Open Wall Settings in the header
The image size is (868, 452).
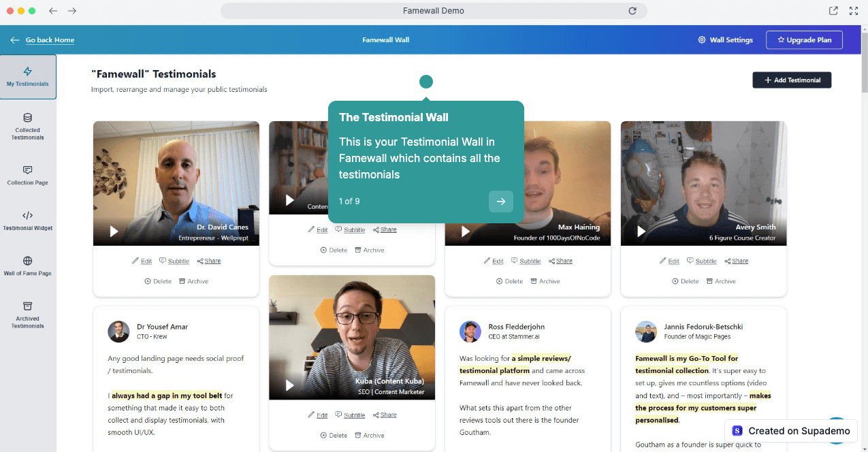tap(726, 40)
